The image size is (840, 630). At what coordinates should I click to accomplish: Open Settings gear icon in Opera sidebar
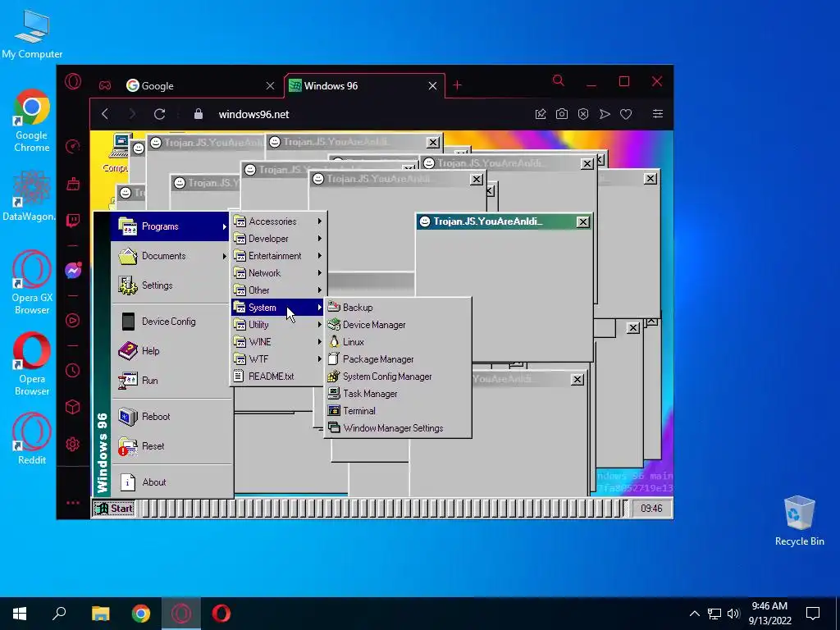(73, 444)
